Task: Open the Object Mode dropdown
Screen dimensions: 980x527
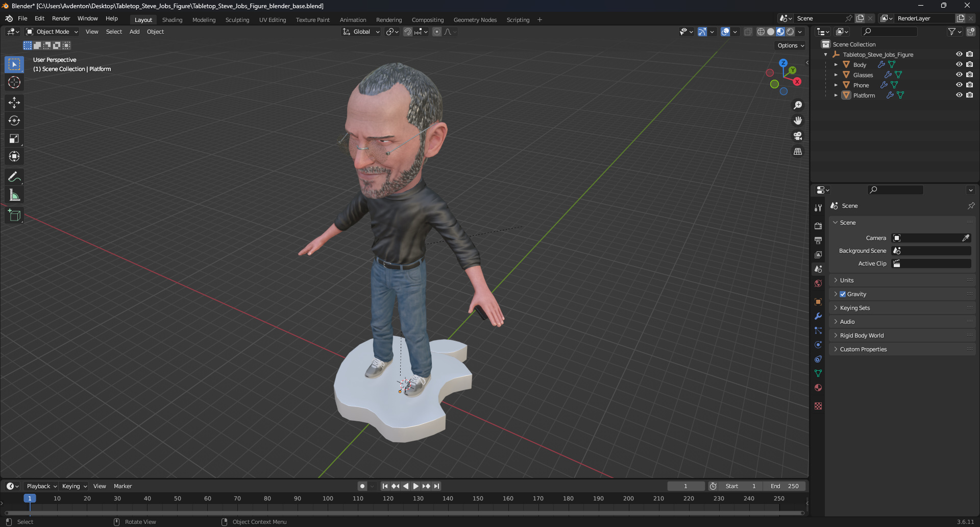Action: coord(52,32)
